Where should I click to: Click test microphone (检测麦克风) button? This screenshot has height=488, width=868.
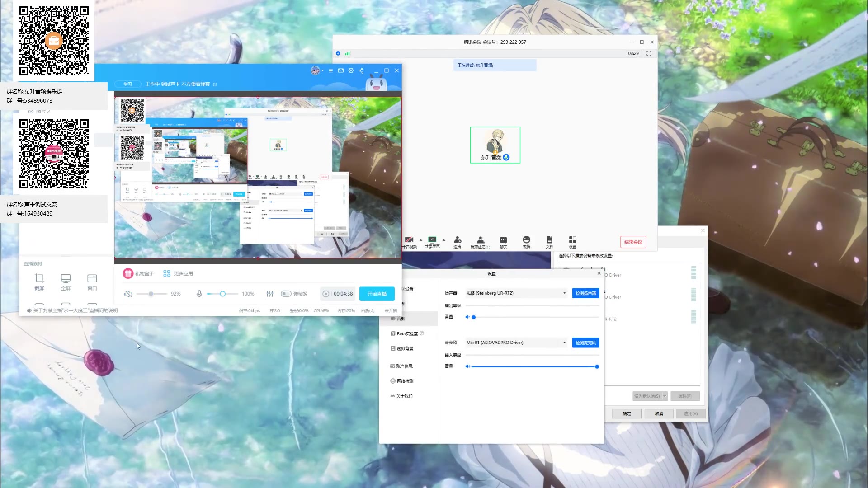point(585,343)
